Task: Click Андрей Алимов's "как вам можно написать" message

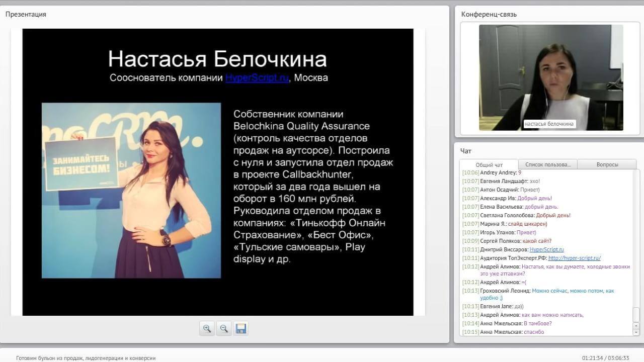Action: pos(523,315)
